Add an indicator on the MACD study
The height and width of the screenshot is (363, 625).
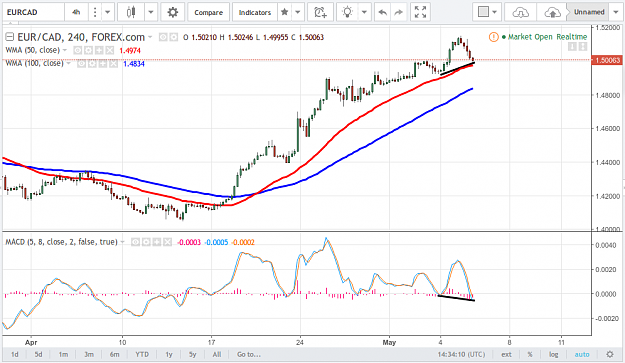click(x=157, y=242)
